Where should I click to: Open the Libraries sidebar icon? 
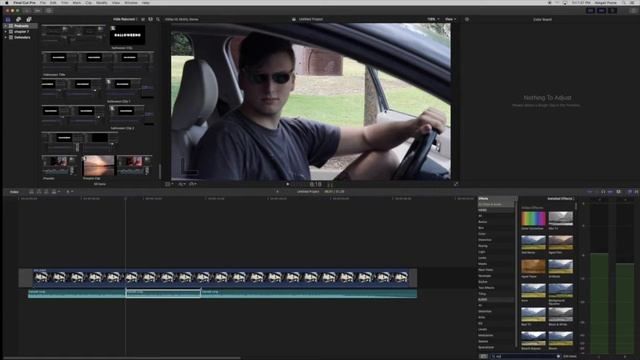click(8, 19)
